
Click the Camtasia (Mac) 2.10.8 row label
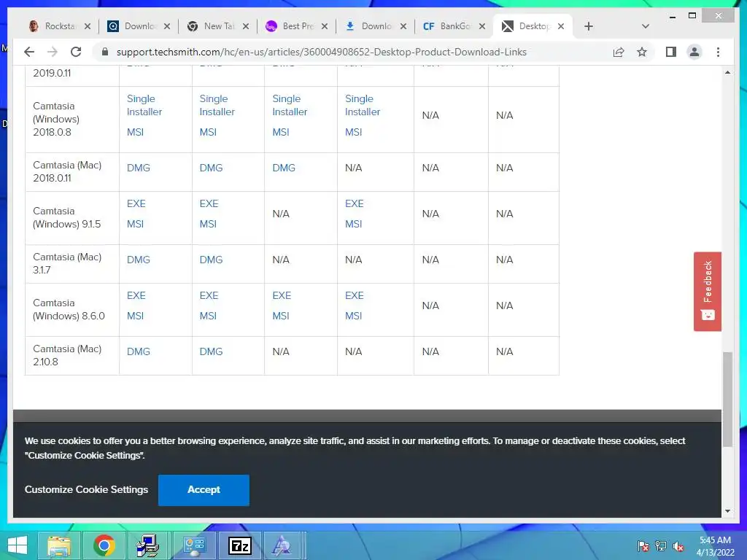[x=67, y=355]
